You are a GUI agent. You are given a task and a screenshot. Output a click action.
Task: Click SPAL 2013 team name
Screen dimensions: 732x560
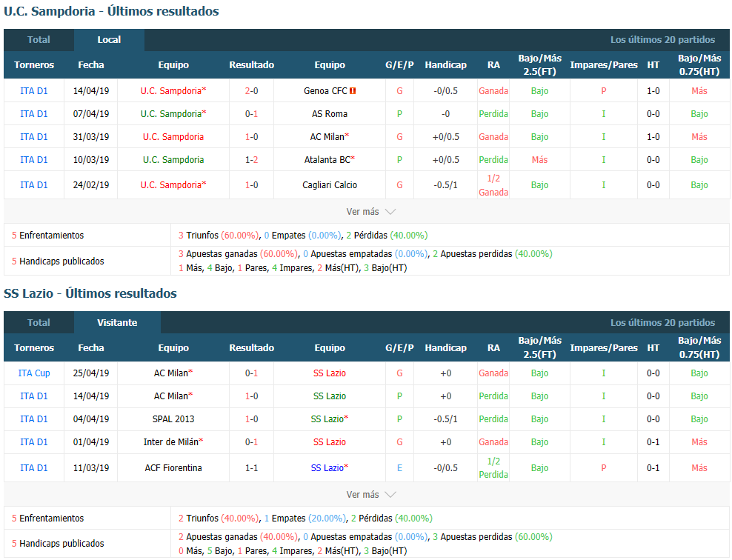click(173, 419)
